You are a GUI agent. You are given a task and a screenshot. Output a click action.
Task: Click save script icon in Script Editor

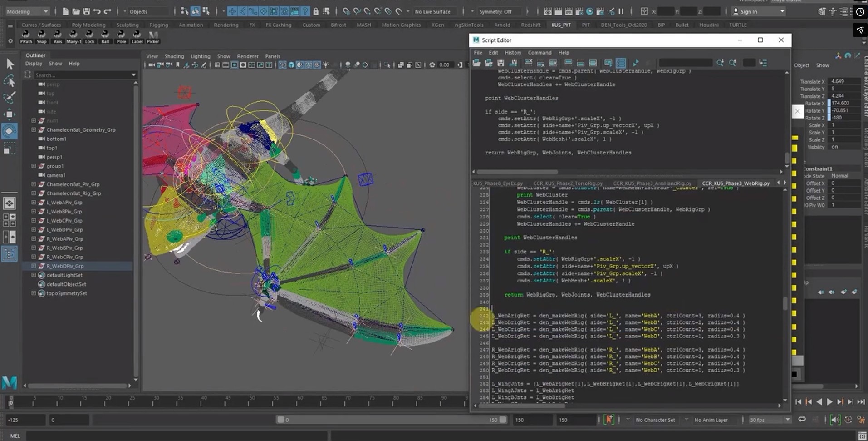pos(500,63)
